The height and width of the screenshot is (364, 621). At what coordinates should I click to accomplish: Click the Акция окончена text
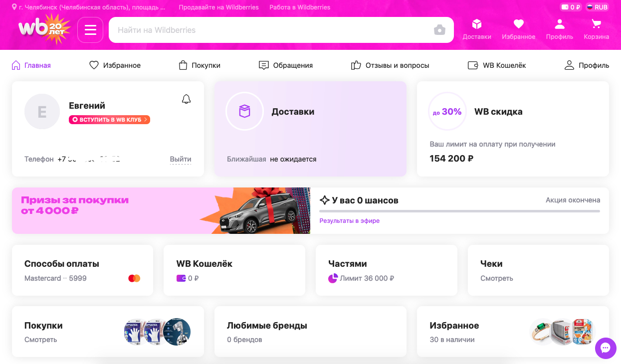pos(573,200)
